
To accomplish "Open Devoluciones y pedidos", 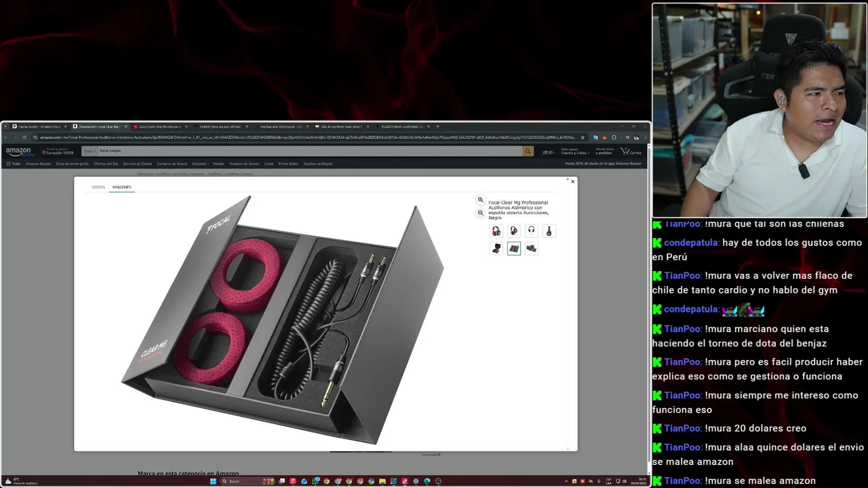I will point(604,151).
